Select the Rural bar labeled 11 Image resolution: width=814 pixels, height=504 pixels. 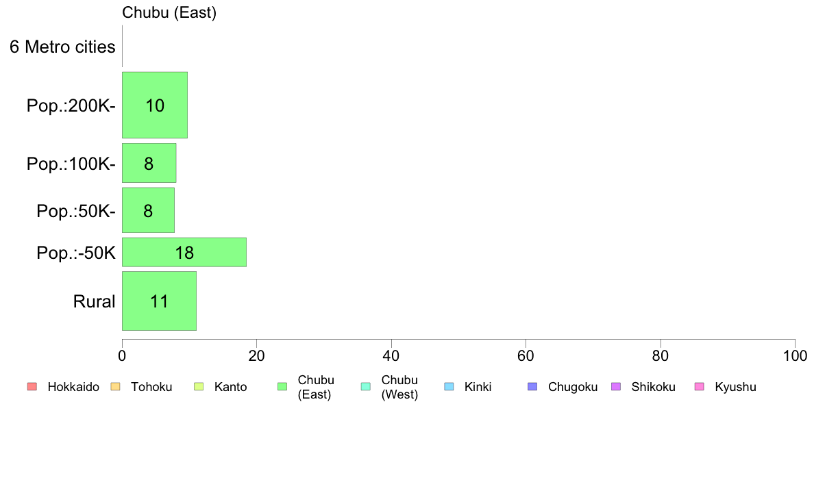pos(160,301)
